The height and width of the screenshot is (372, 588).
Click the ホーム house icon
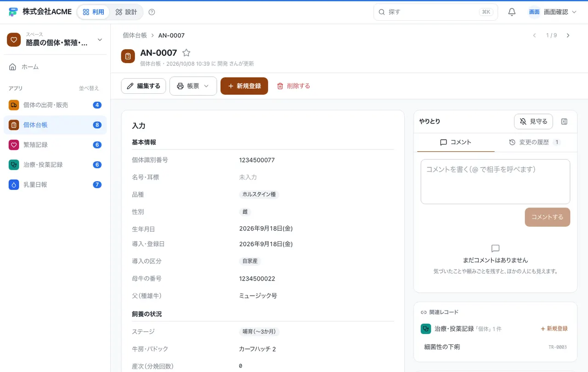click(x=13, y=67)
